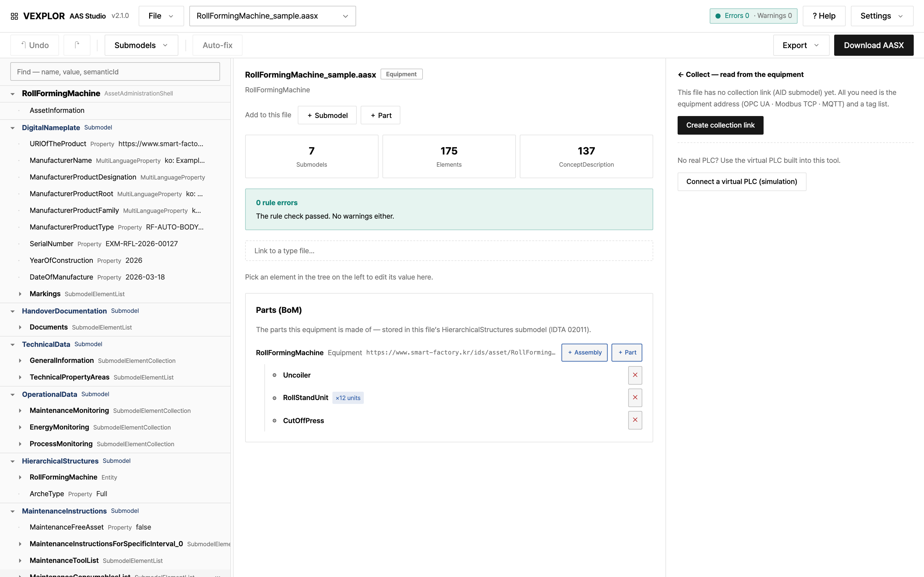Click the VEXPLOR grid logo icon
Screen dimensions: 924x577
(14, 16)
